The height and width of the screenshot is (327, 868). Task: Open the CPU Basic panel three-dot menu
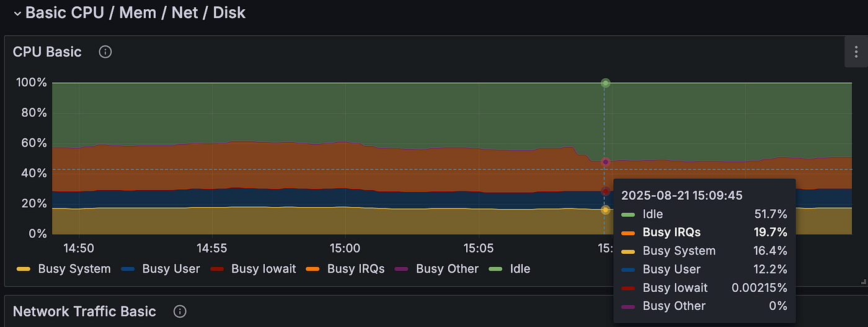point(856,52)
